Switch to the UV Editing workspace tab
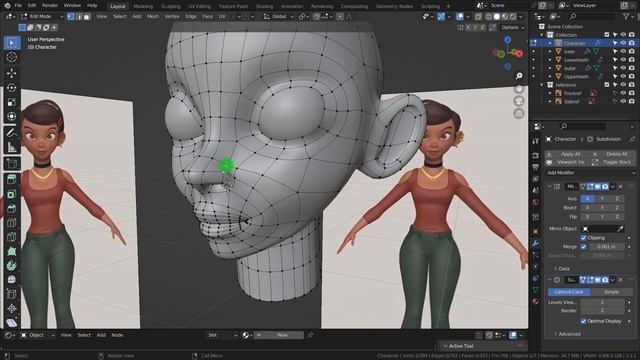This screenshot has height=360, width=640. tap(200, 6)
